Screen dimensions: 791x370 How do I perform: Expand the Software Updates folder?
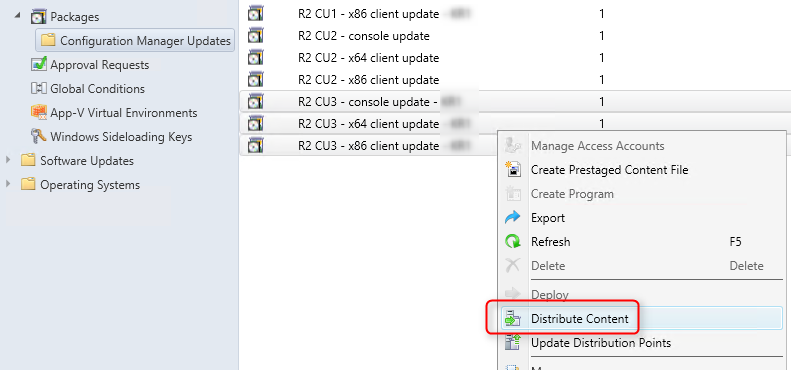[x=9, y=160]
